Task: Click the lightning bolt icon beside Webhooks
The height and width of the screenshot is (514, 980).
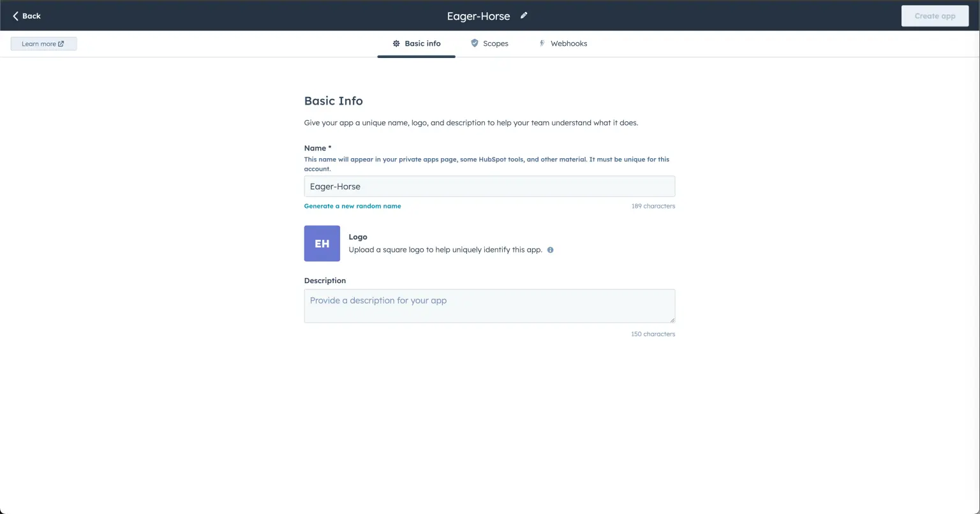Action: [542, 43]
